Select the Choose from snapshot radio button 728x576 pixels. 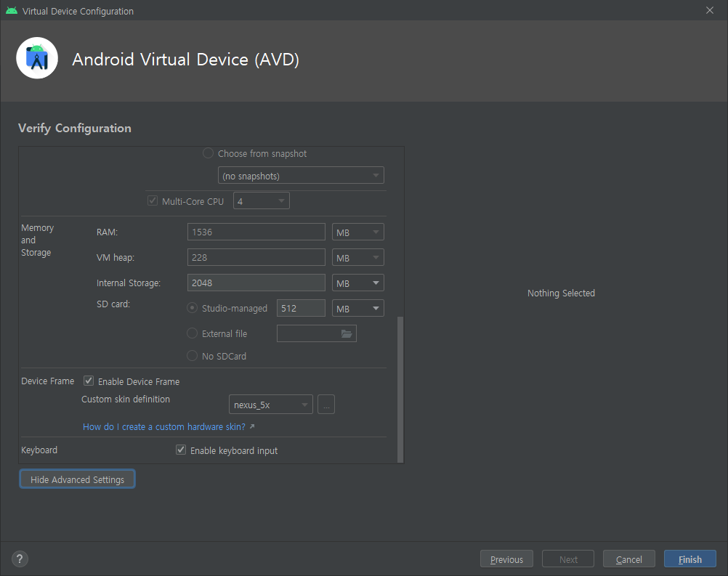pyautogui.click(x=208, y=153)
